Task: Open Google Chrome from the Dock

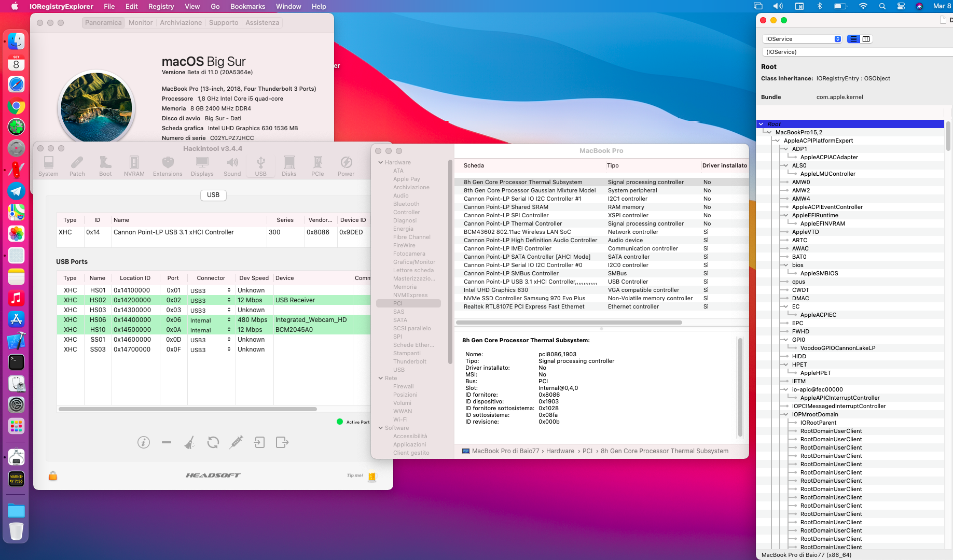Action: coord(16,106)
